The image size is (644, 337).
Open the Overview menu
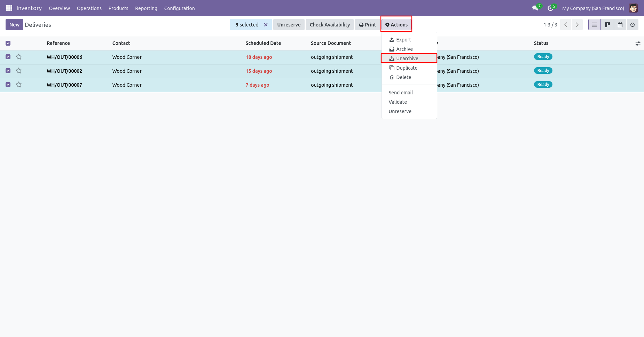(x=59, y=8)
